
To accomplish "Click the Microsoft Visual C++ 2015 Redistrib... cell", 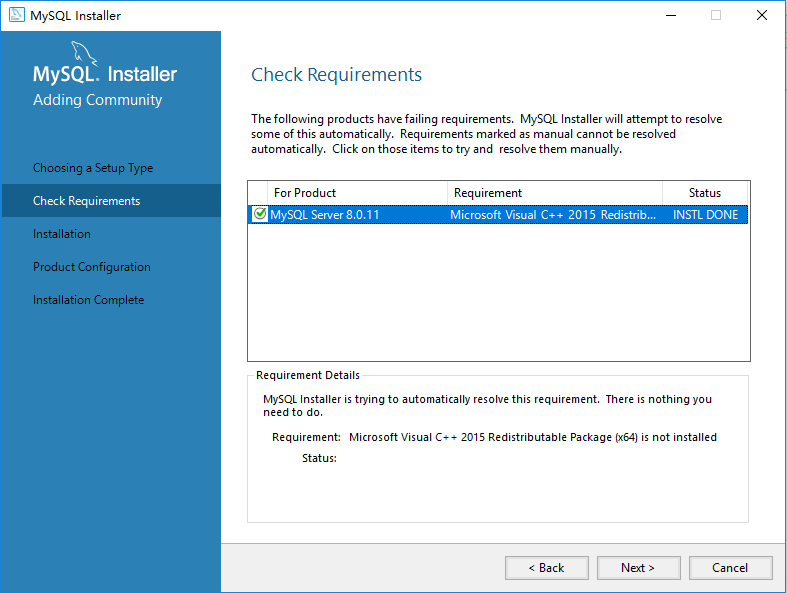I will [553, 214].
